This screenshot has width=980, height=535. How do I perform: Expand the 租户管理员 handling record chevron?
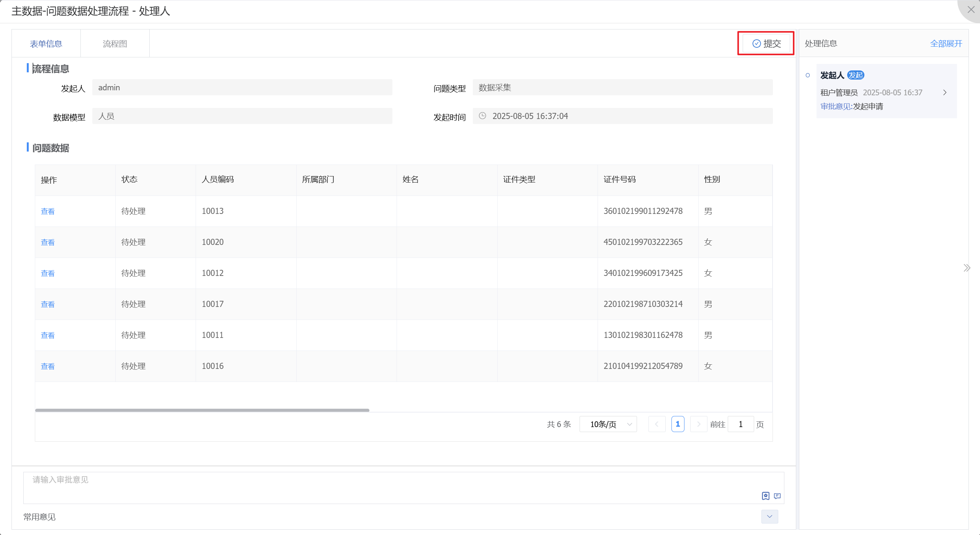tap(945, 93)
